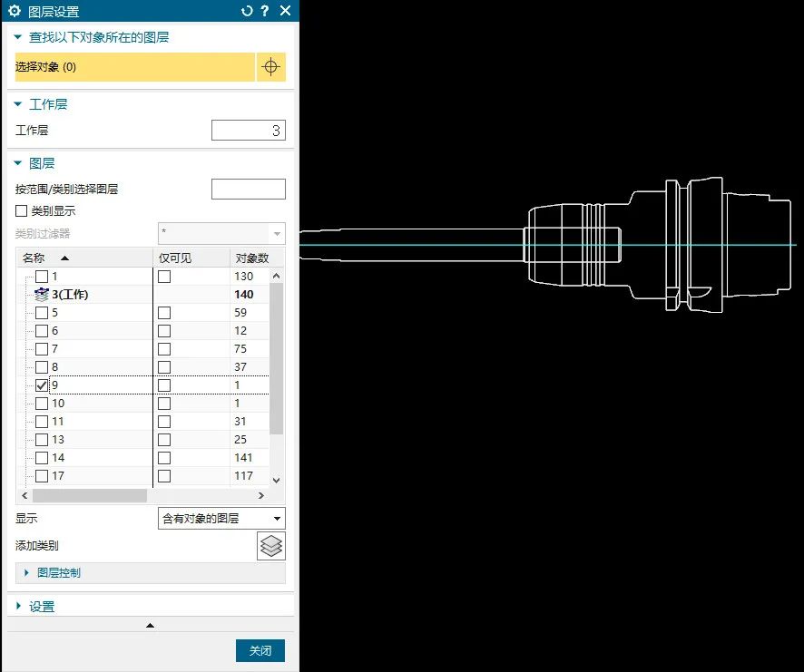804x672 pixels.
Task: Check the layer 13 checkbox
Action: [x=42, y=439]
